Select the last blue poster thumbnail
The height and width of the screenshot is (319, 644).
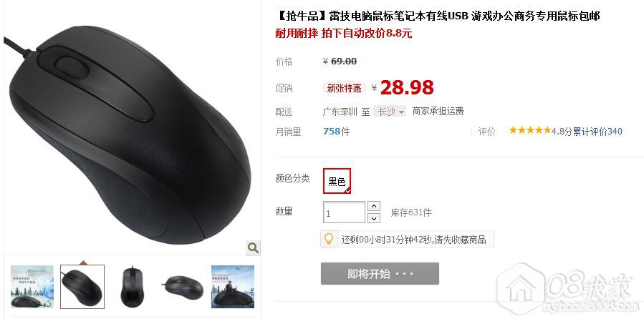tap(233, 287)
